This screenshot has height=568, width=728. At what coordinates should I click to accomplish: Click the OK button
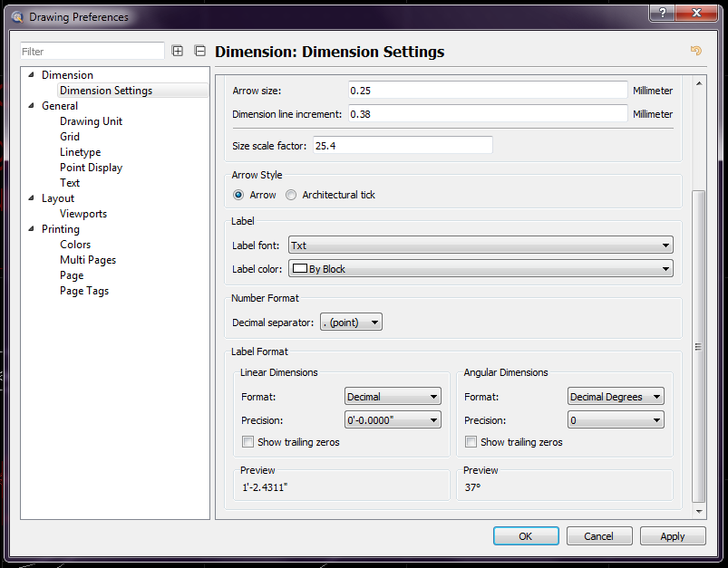click(x=526, y=536)
